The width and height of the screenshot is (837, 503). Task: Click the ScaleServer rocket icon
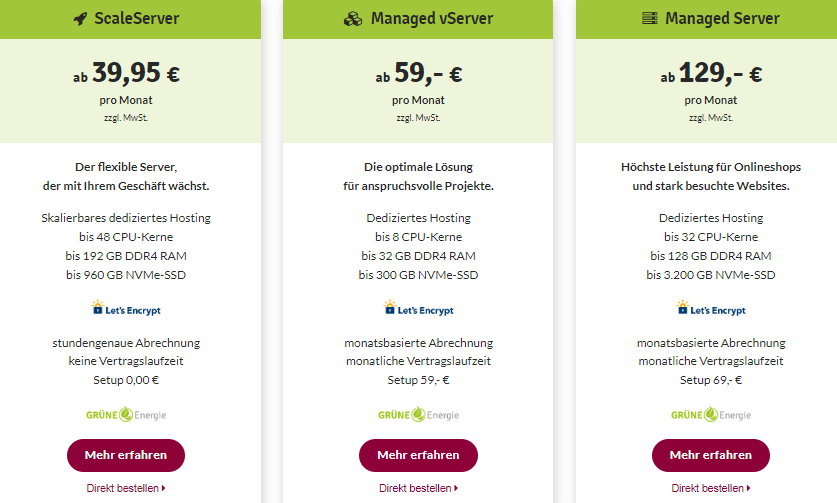point(80,19)
